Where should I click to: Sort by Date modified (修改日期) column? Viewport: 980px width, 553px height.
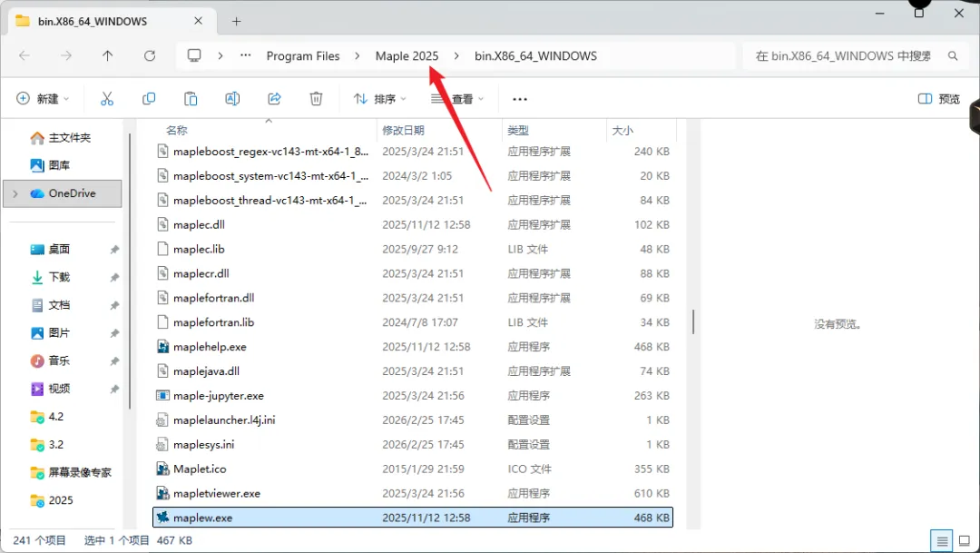(x=440, y=130)
